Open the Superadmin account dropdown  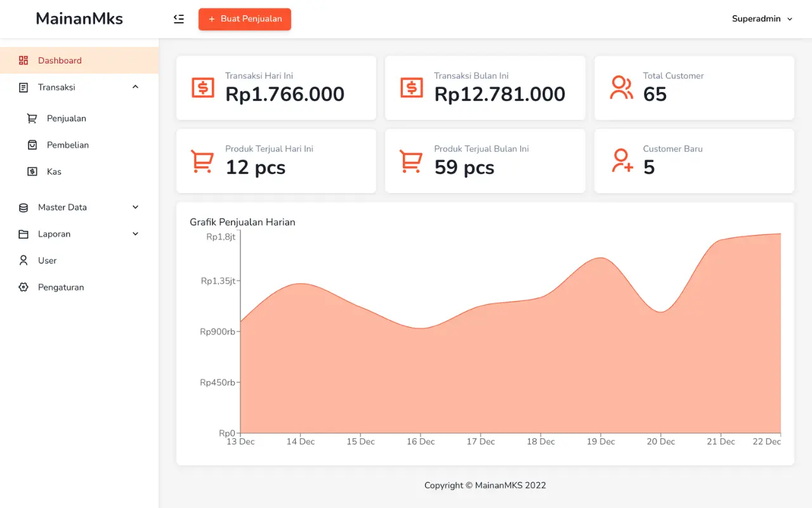(x=762, y=19)
